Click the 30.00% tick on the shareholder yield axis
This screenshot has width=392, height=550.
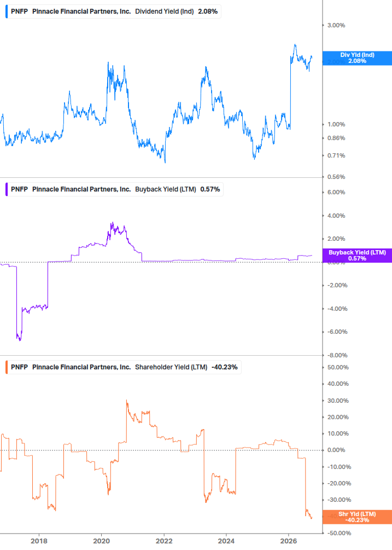pyautogui.click(x=338, y=401)
